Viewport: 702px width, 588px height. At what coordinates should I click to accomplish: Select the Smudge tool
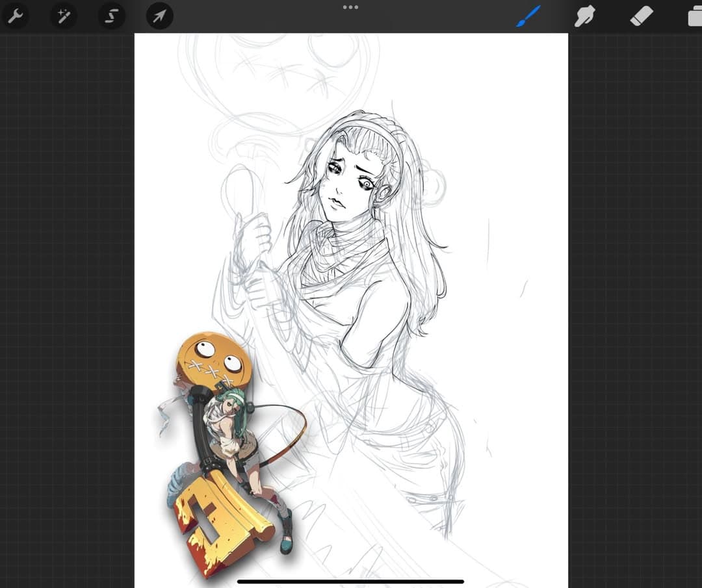click(x=585, y=16)
